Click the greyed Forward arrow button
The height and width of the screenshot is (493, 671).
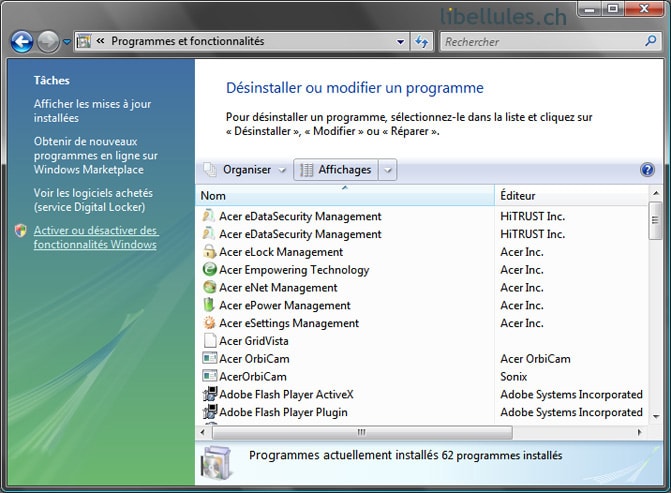(x=48, y=42)
